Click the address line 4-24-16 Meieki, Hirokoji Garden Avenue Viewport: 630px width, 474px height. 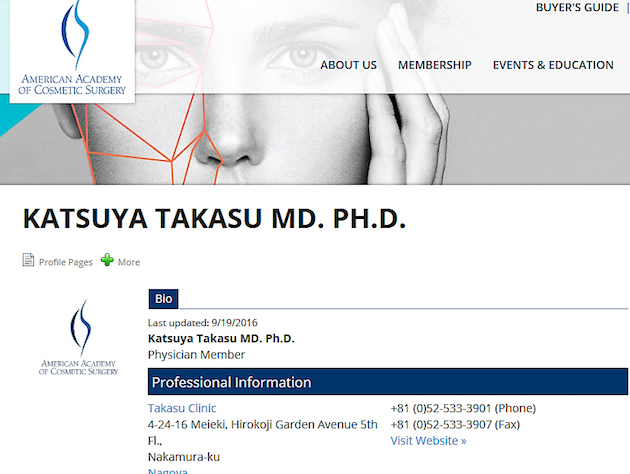(x=263, y=425)
